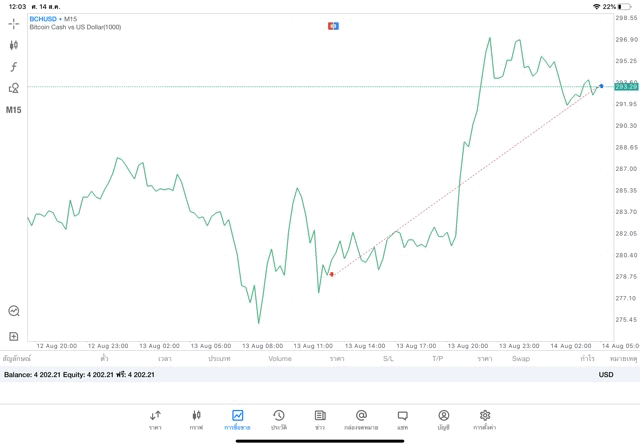Open the กล่องจดหมาย mailbox tab
Viewport: 640px width, 447px height.
pos(361,419)
